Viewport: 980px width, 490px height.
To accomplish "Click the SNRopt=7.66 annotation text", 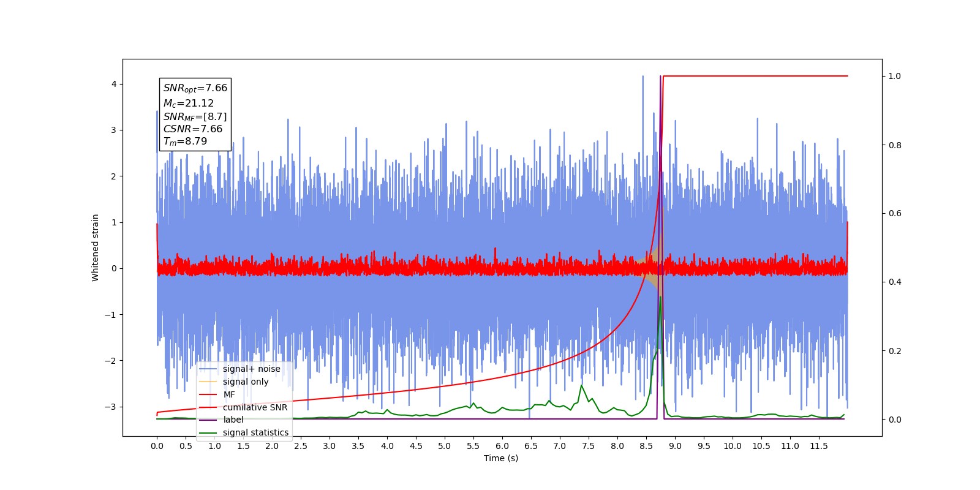I will [x=195, y=88].
